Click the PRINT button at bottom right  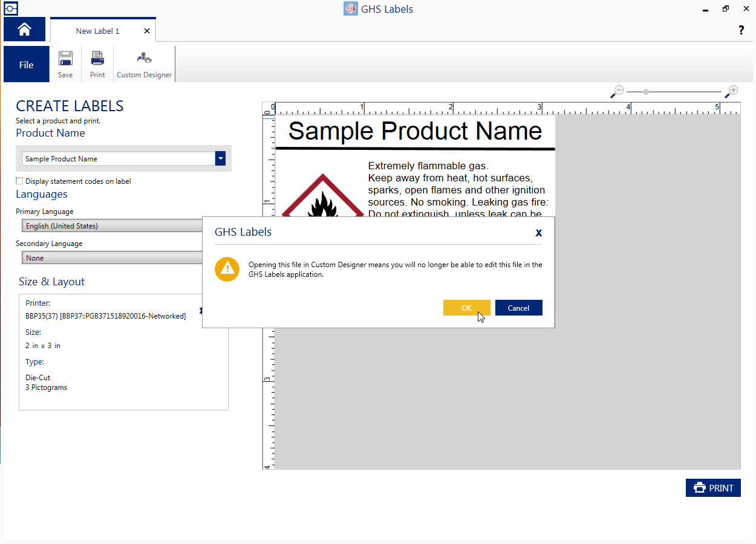[713, 488]
